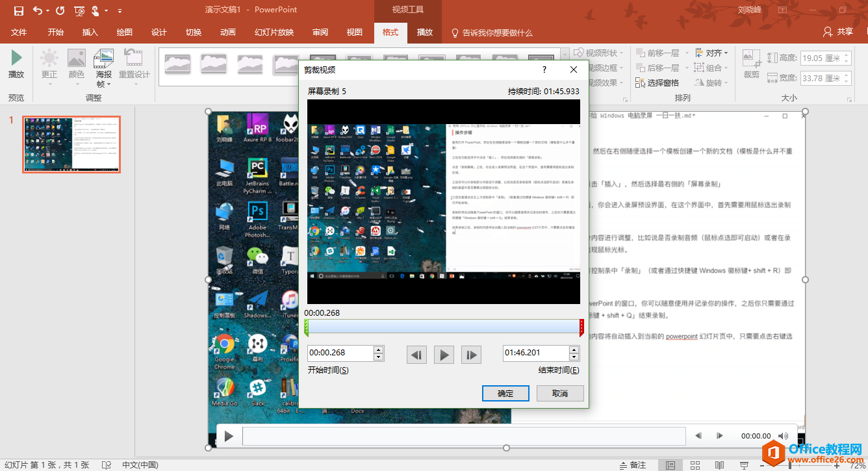The image size is (868, 471).
Task: Play the video in the trim dialog
Action: pos(444,355)
